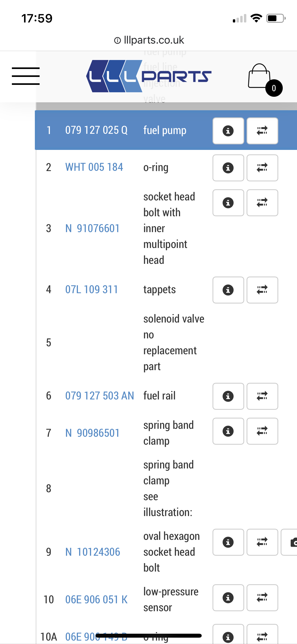The image size is (297, 644).
Task: Tap the lllparts.co.uk address bar
Action: coord(149,40)
